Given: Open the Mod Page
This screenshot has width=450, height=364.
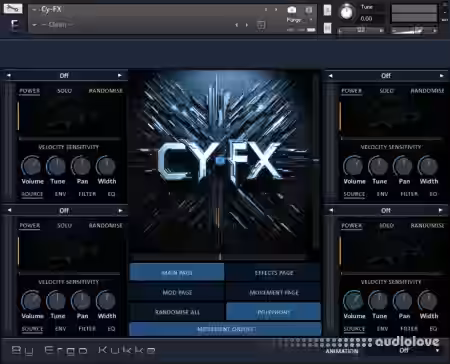Looking at the screenshot, I should click(x=177, y=292).
